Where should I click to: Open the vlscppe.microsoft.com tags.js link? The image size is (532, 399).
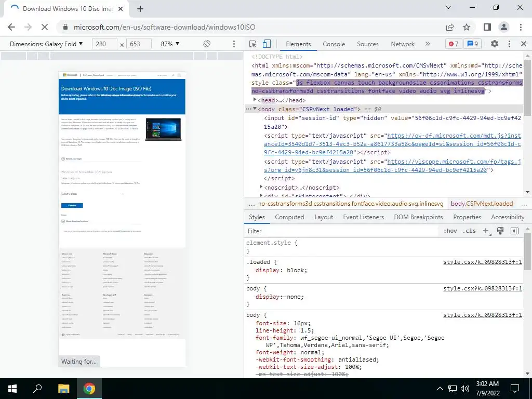(392, 166)
